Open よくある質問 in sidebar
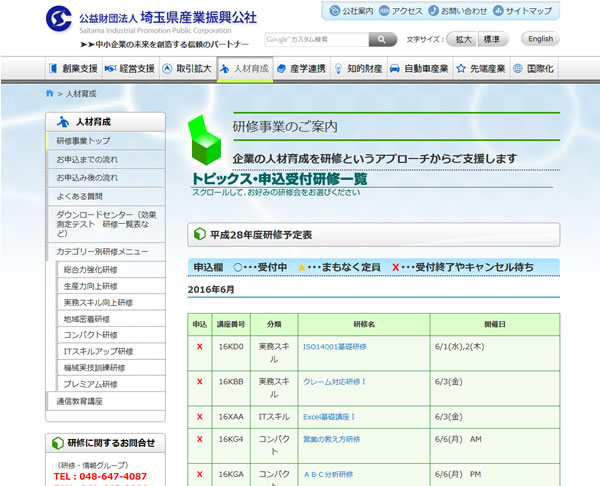 click(106, 196)
